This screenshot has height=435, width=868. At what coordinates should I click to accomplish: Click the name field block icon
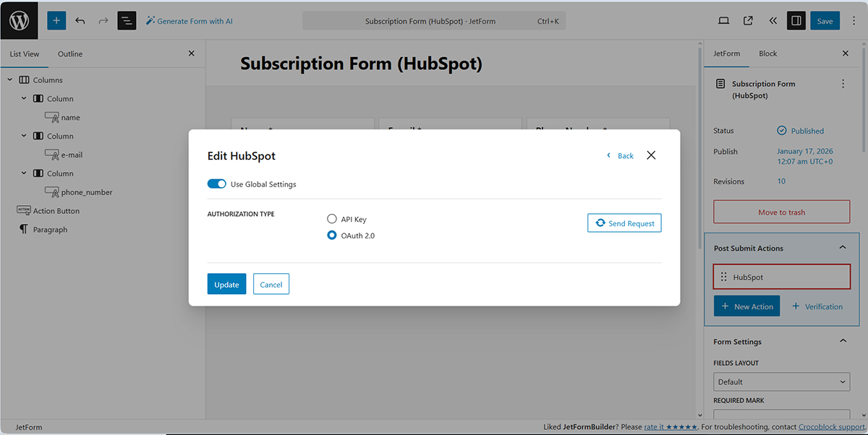coord(51,117)
